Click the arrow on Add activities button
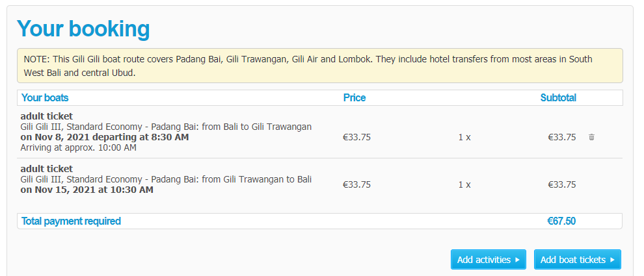The height and width of the screenshot is (276, 644). tap(517, 260)
